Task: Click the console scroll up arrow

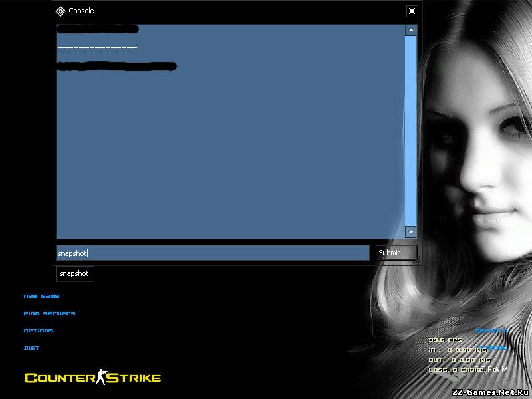Action: click(411, 30)
